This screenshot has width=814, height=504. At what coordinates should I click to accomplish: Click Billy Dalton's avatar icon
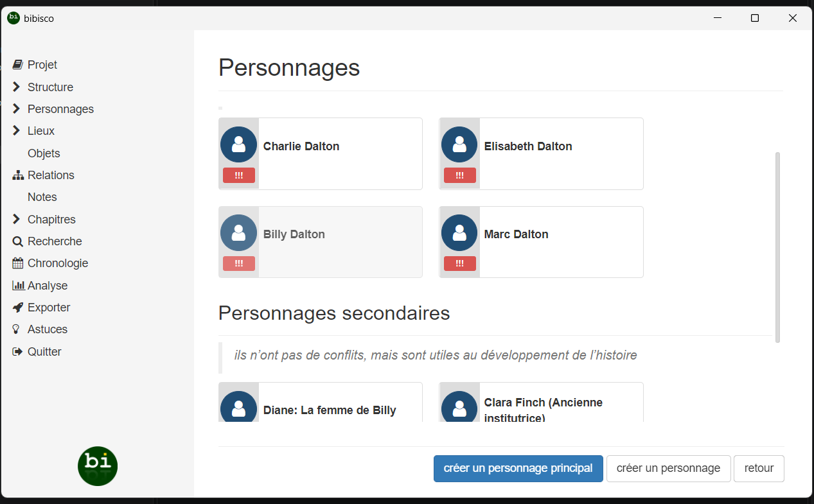coord(238,232)
